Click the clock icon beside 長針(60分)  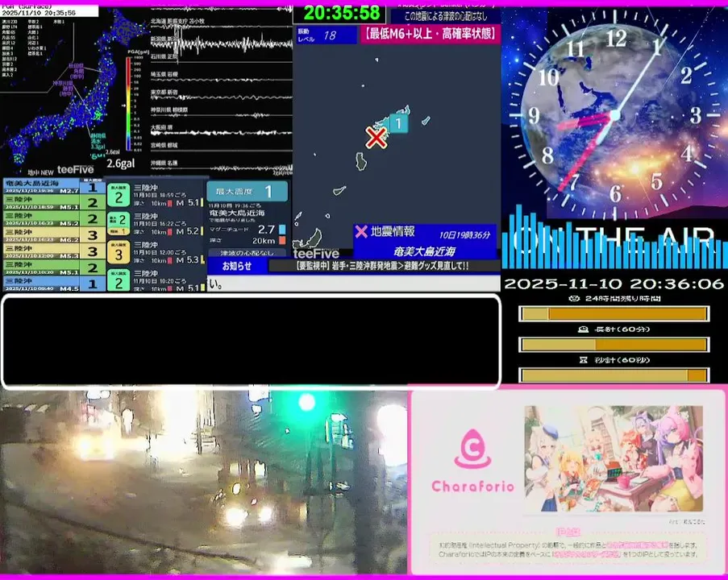click(583, 329)
